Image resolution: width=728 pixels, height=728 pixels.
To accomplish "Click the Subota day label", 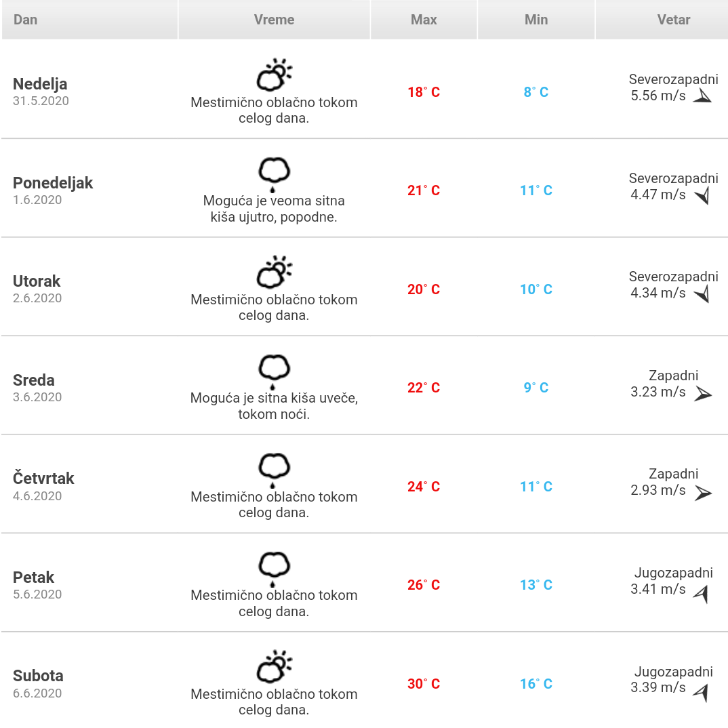I will coord(38,676).
